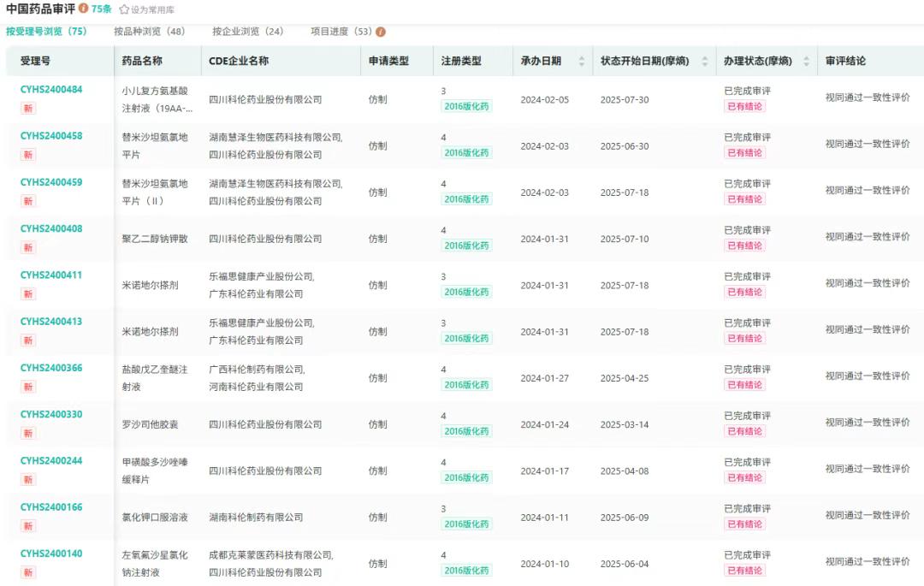Click 受理号 column header
The height and width of the screenshot is (586, 924).
coord(35,61)
